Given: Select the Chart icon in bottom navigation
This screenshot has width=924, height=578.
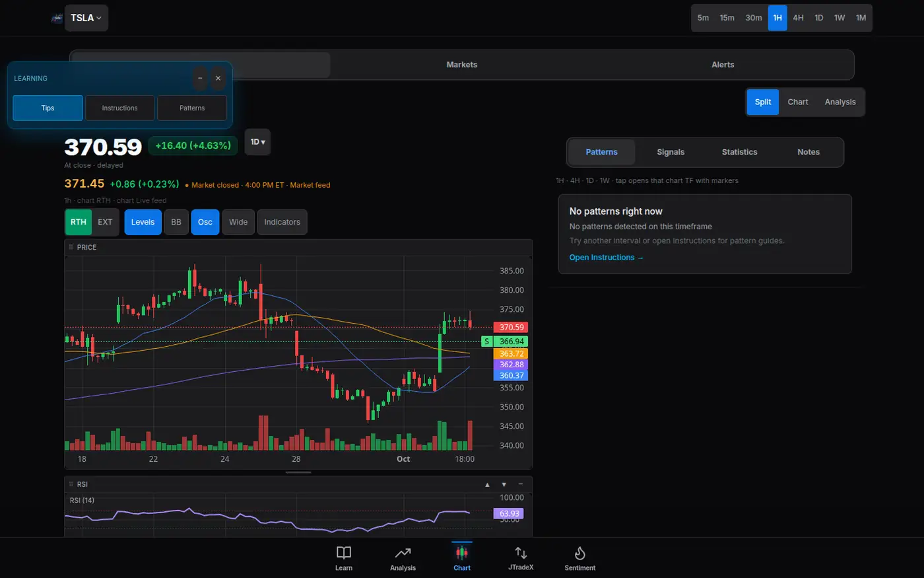Looking at the screenshot, I should [x=462, y=558].
